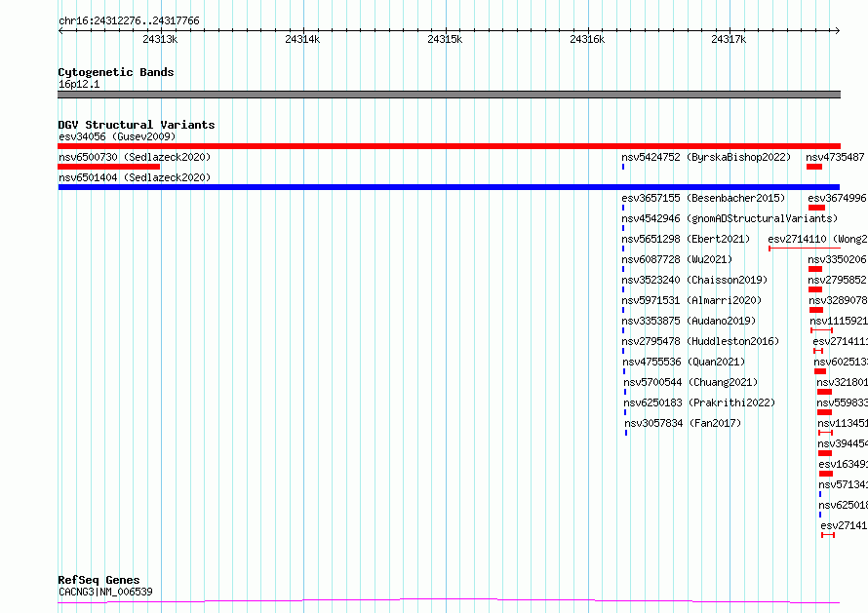Image resolution: width=868 pixels, height=613 pixels.
Task: Click the red bar below nsv394454 label
Action: click(x=825, y=453)
